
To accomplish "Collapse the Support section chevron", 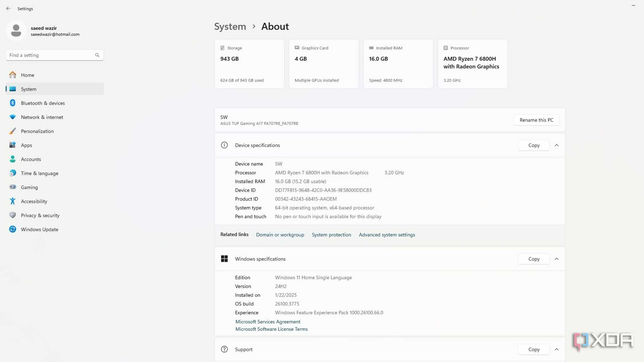I will pyautogui.click(x=556, y=349).
